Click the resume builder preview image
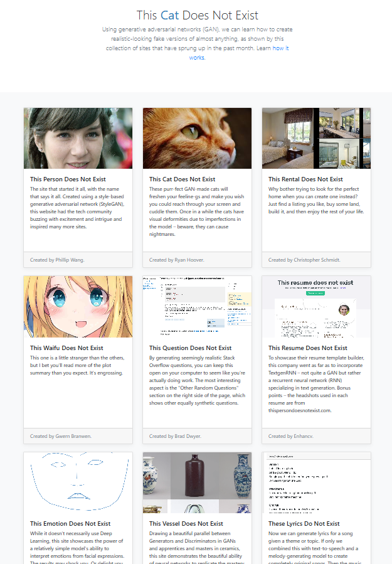The height and width of the screenshot is (564, 392). [x=316, y=307]
